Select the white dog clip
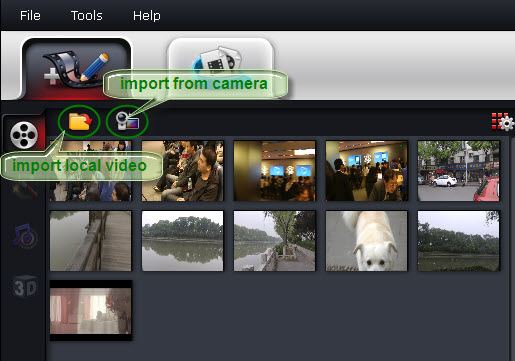 coord(366,241)
